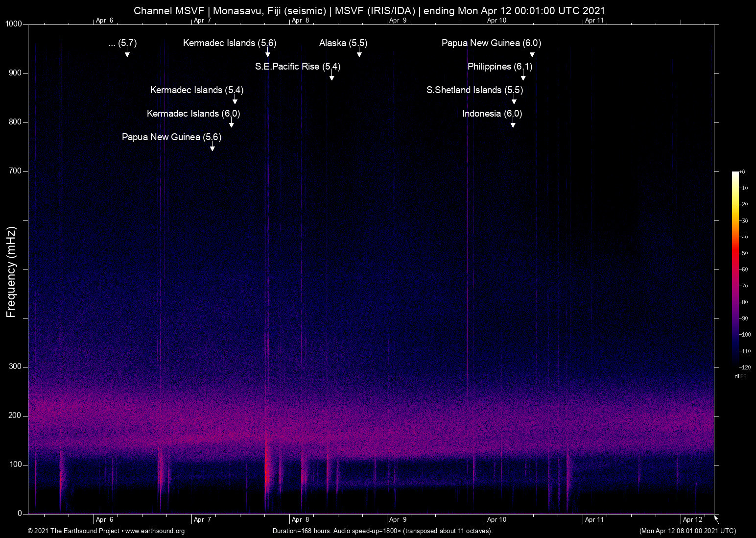Click the 700 frequency axis value
This screenshot has height=538, width=756.
pos(15,171)
